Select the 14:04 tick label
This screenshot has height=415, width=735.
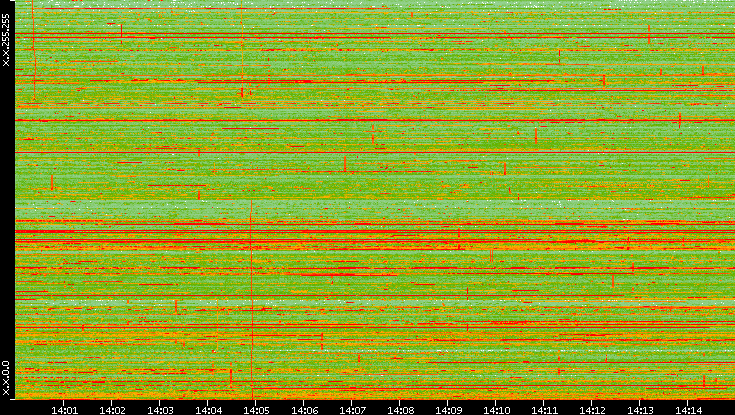[208, 410]
